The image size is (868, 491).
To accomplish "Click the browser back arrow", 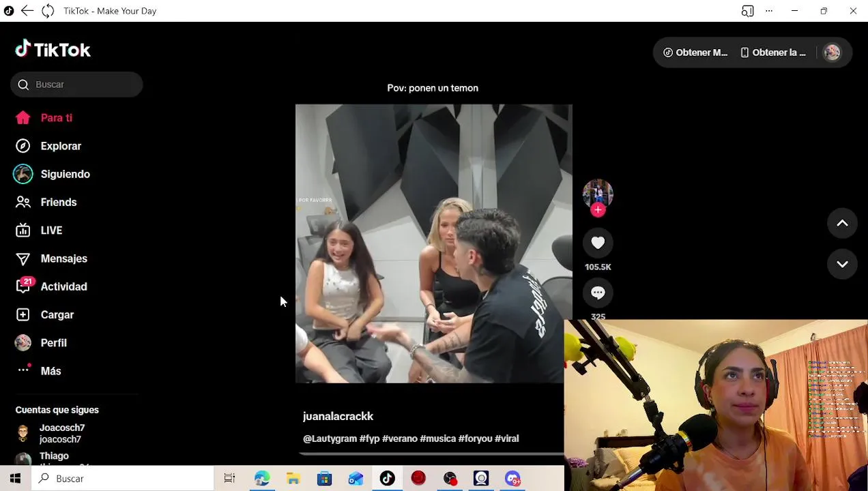I will pyautogui.click(x=27, y=11).
